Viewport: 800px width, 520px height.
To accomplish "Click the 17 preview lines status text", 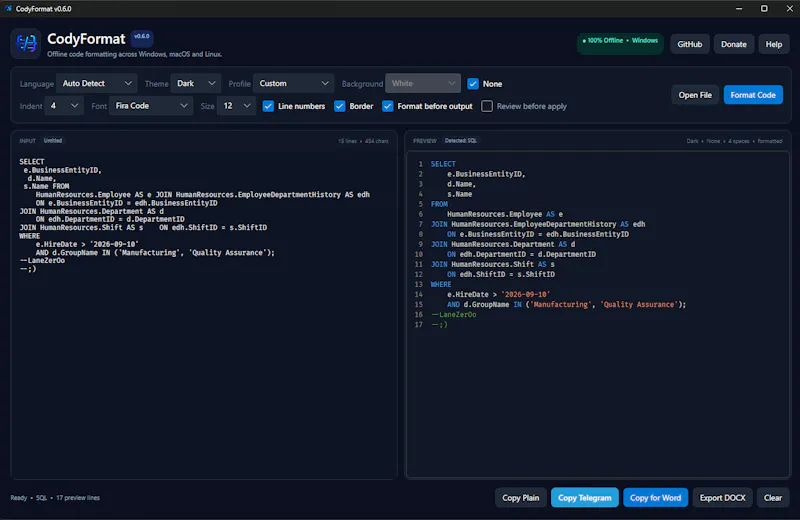I will tap(78, 498).
